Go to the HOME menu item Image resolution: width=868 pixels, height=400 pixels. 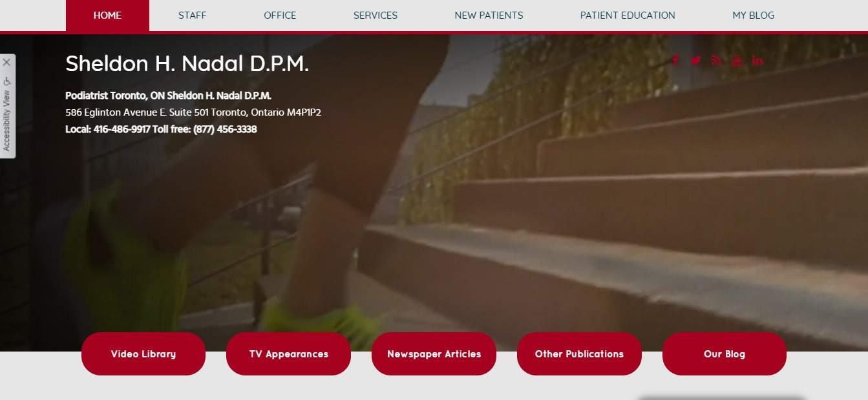[107, 16]
